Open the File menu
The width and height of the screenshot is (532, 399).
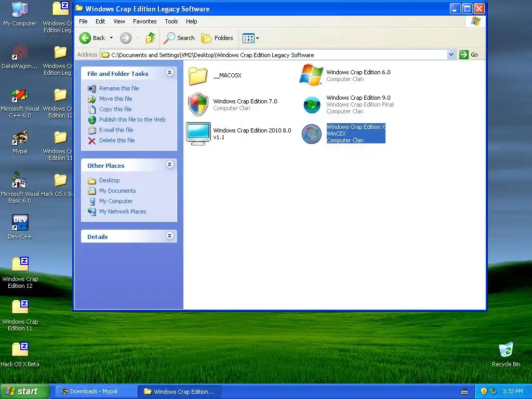click(x=83, y=21)
